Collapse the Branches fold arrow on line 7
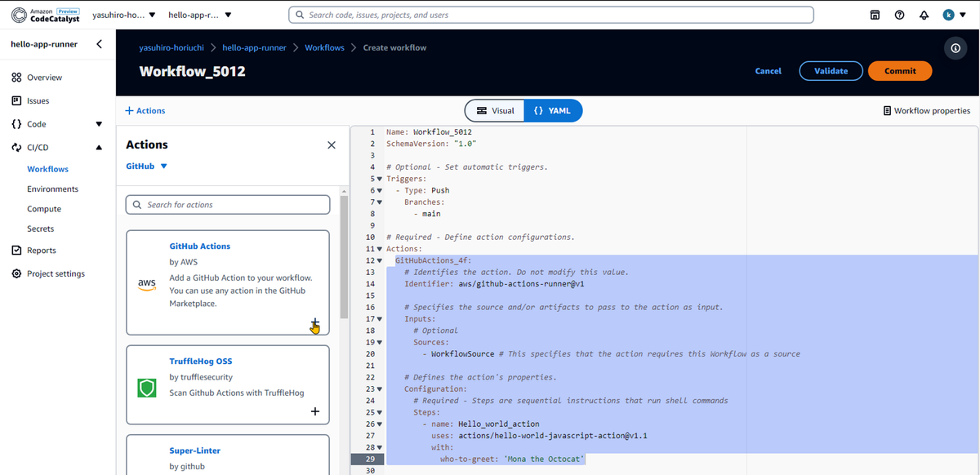 379,202
